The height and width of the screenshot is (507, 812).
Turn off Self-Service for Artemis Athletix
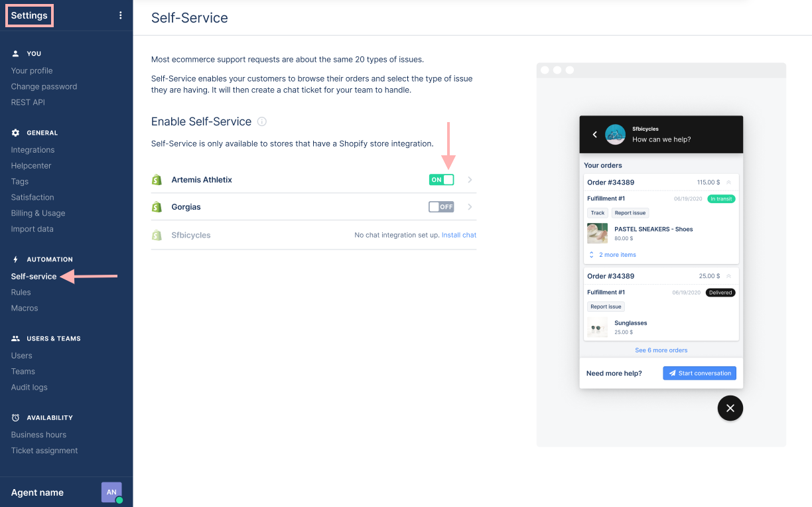pyautogui.click(x=441, y=180)
